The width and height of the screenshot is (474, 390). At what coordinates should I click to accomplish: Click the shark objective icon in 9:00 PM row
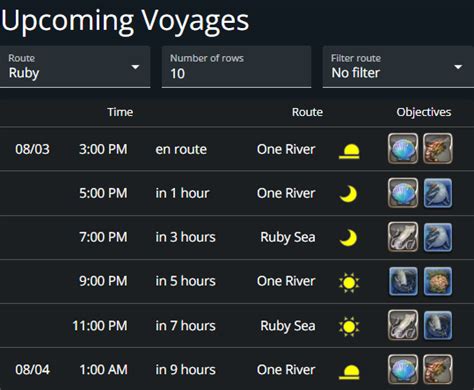tap(403, 281)
